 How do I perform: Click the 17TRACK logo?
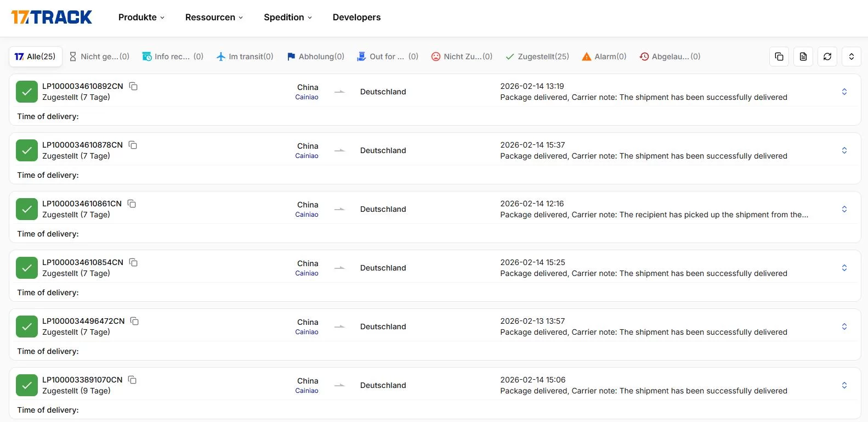(52, 18)
